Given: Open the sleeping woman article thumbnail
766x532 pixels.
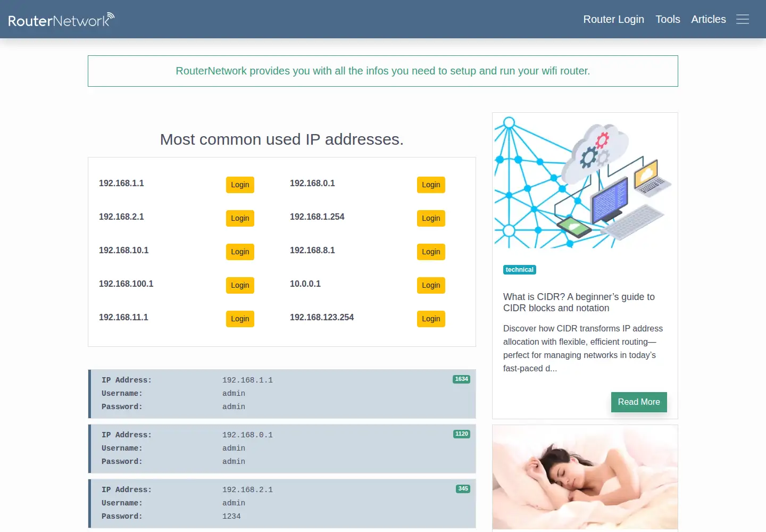Looking at the screenshot, I should click(x=585, y=477).
